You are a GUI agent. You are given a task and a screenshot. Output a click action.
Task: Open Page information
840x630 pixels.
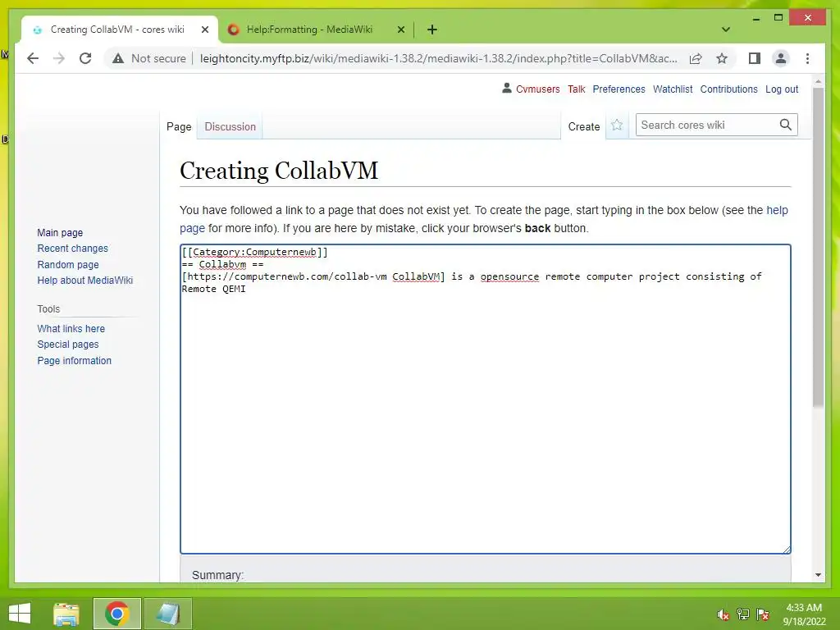tap(75, 361)
